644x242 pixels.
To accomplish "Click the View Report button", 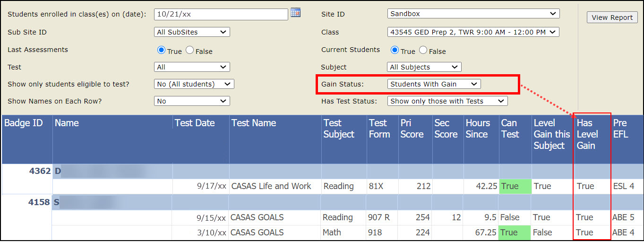I will (612, 17).
